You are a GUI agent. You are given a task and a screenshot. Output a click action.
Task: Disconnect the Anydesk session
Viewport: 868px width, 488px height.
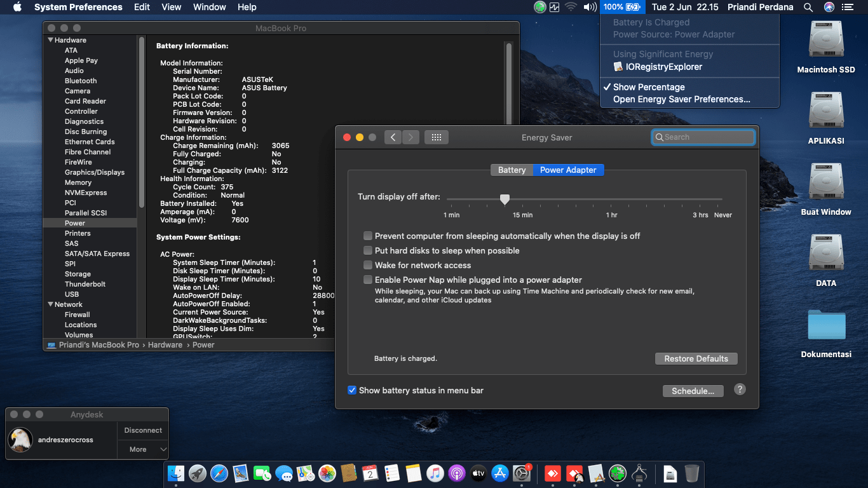pos(143,430)
